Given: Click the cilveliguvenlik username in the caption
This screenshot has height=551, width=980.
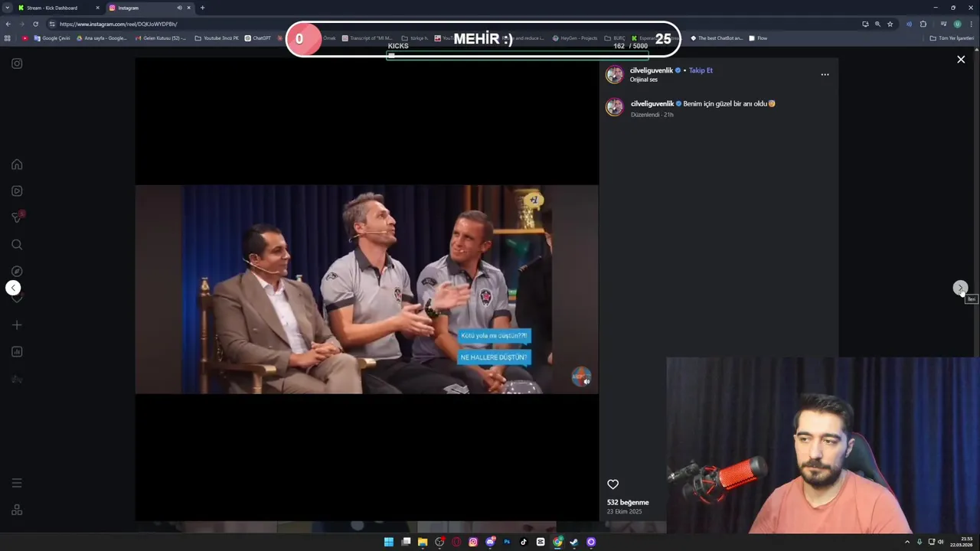Looking at the screenshot, I should click(652, 103).
